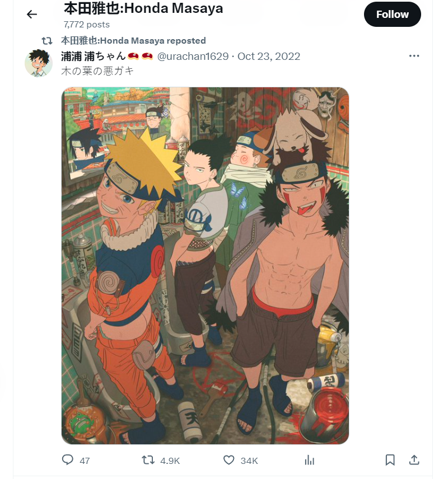View the 4.9K reposts count
Screen dimensions: 448x479
pos(170,461)
